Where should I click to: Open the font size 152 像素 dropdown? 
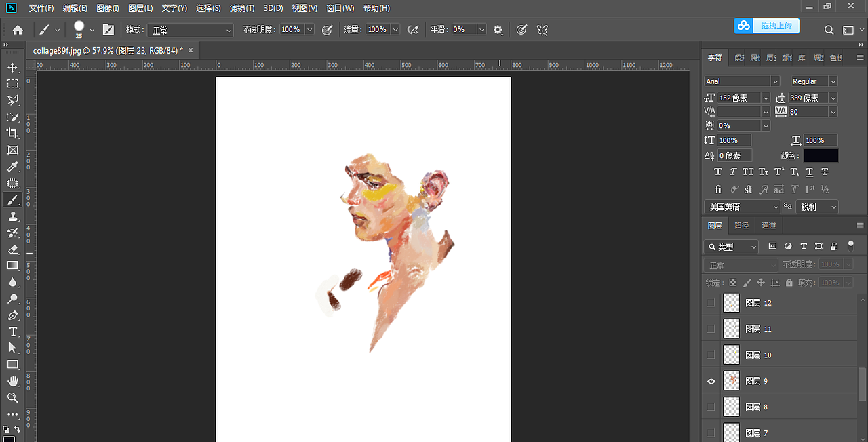(766, 98)
